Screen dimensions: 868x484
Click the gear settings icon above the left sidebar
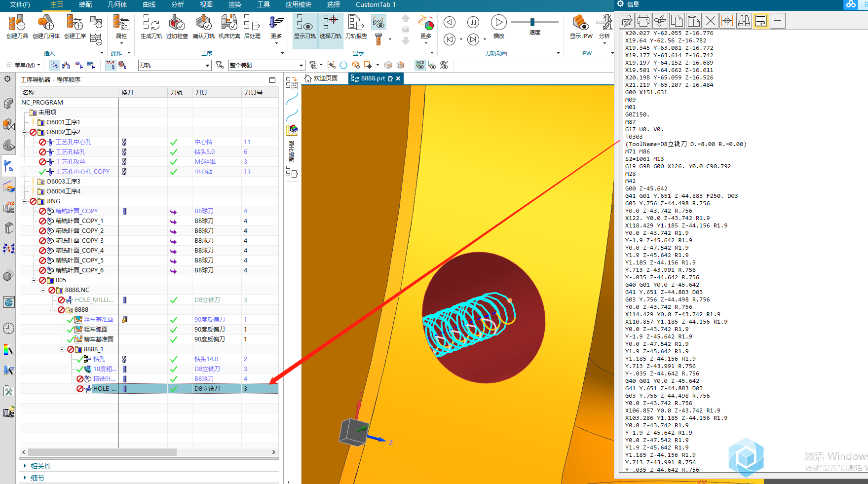coord(7,79)
